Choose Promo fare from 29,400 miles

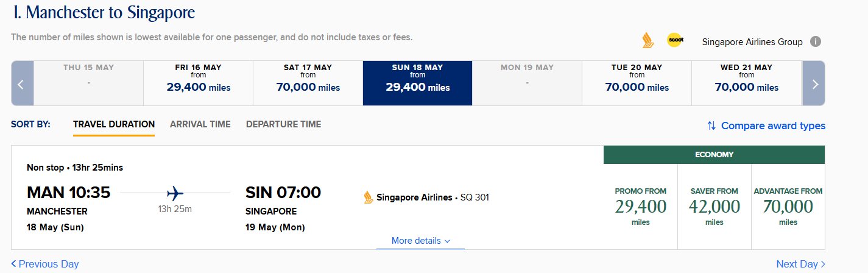640,207
